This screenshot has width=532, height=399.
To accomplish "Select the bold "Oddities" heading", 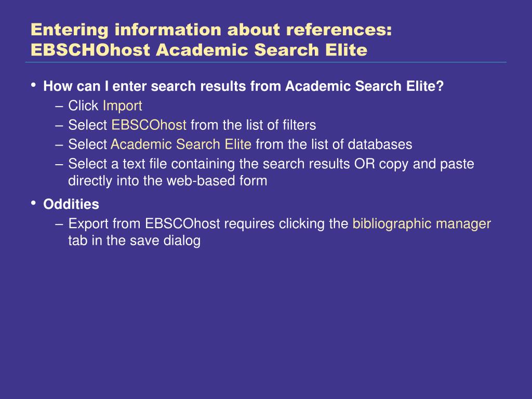I will [71, 204].
